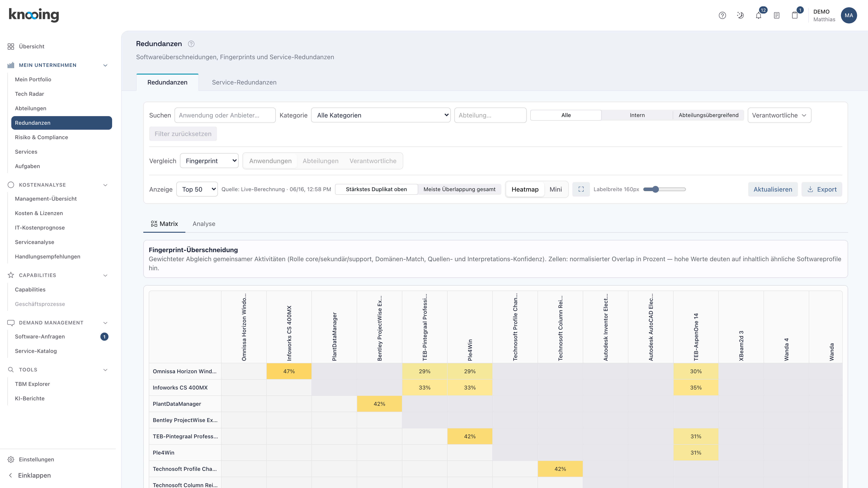This screenshot has width=868, height=488.
Task: Sort by Meiste Überlappung gesamt
Action: (x=459, y=189)
